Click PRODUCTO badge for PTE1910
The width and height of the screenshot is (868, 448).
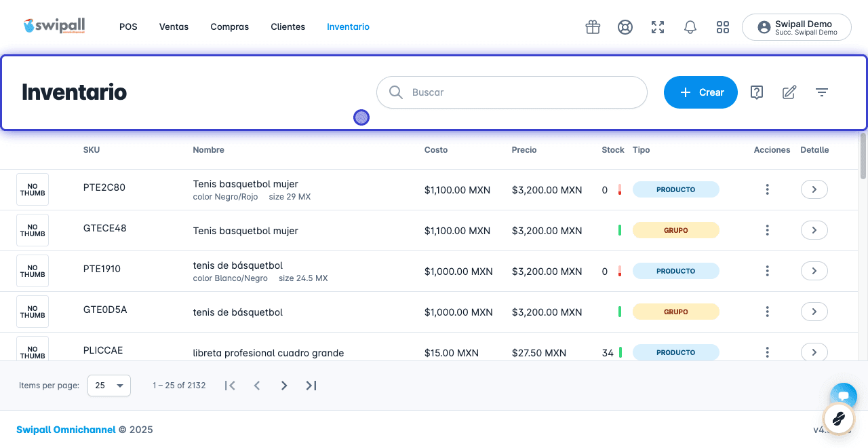tap(676, 271)
